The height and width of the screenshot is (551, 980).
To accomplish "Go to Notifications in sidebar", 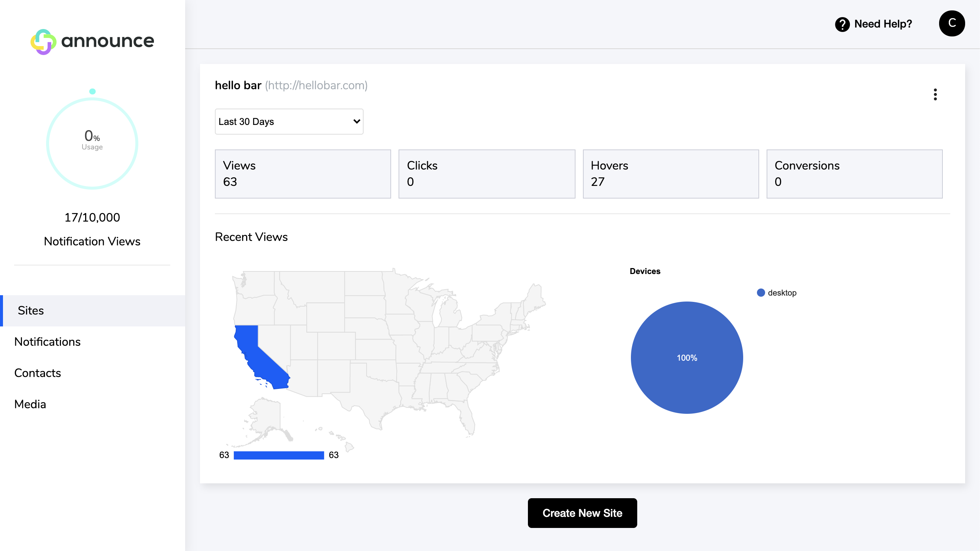I will [47, 342].
